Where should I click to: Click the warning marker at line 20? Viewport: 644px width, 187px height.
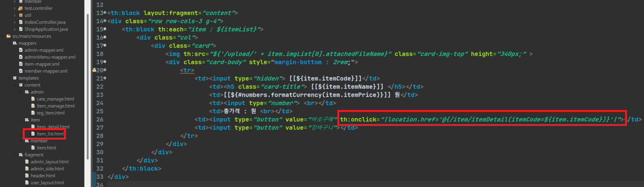click(94, 70)
